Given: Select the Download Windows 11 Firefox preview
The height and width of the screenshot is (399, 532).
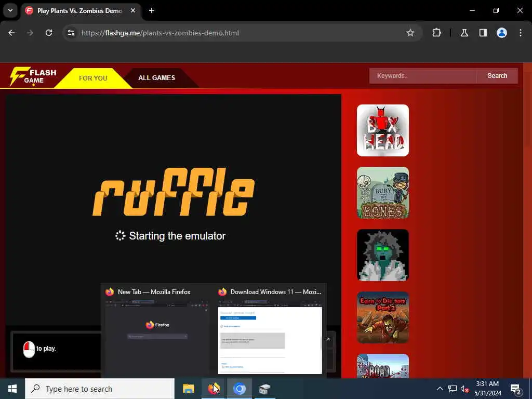Looking at the screenshot, I should pos(270,331).
